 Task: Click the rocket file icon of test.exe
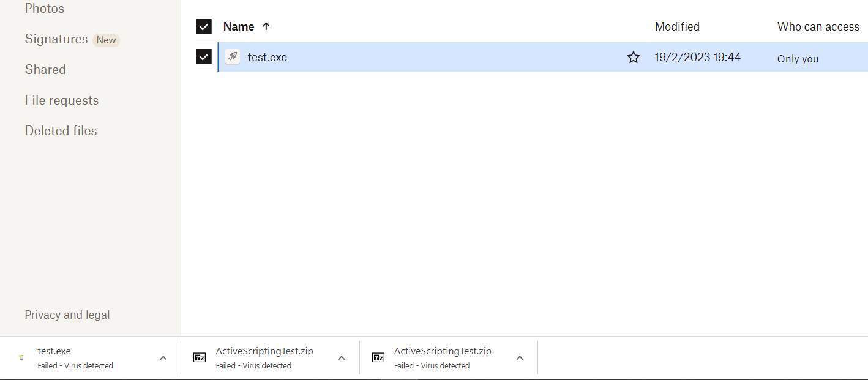pyautogui.click(x=233, y=57)
